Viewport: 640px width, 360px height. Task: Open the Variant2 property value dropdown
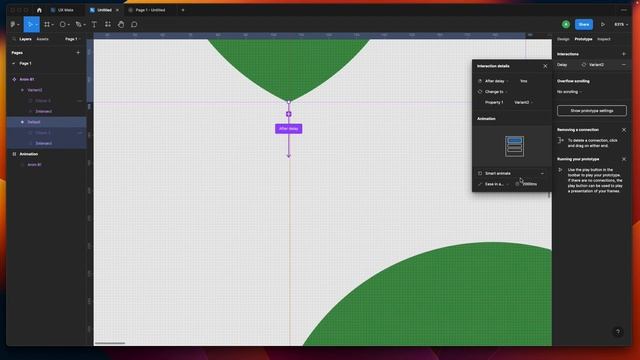coord(524,102)
